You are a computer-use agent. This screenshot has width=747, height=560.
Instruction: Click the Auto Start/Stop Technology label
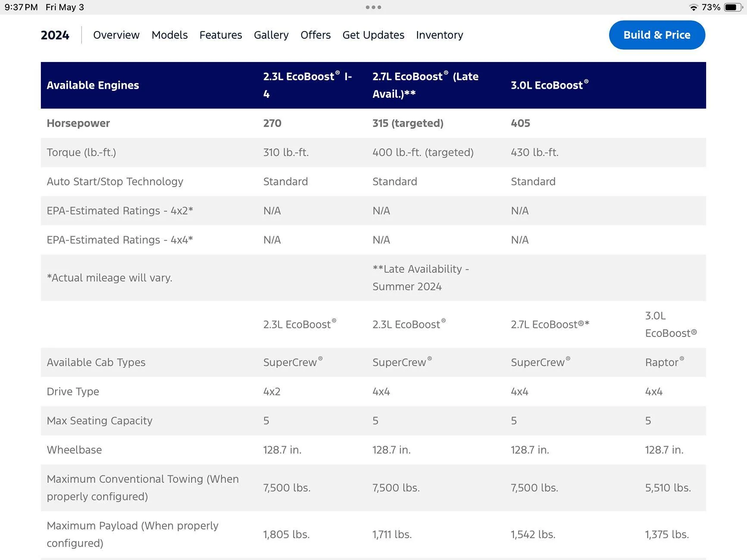click(x=115, y=182)
